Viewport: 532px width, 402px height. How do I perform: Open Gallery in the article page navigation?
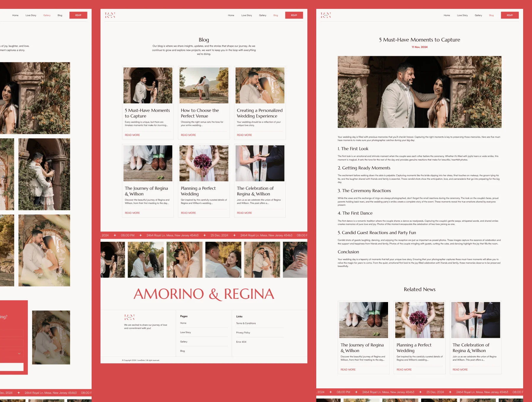pyautogui.click(x=478, y=15)
